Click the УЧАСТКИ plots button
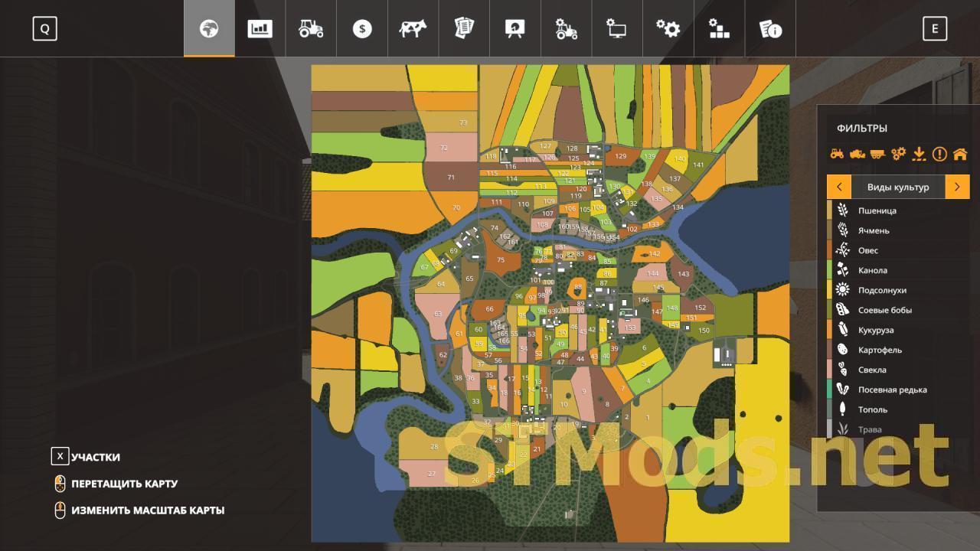This screenshot has width=980, height=551. coord(95,457)
